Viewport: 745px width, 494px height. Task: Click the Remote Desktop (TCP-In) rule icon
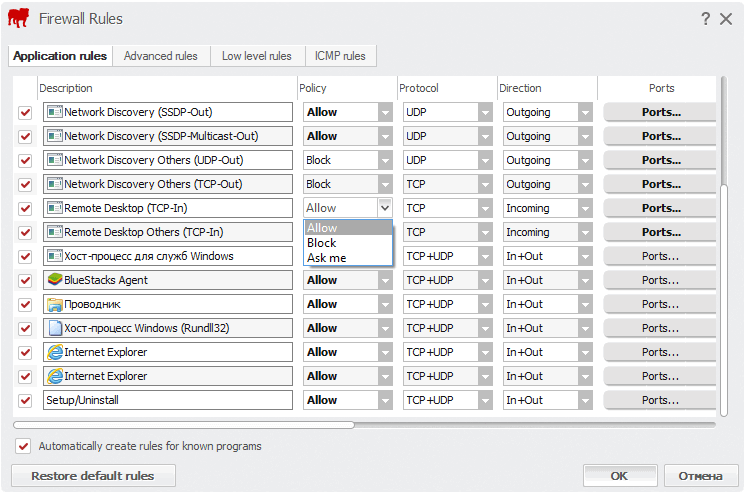pyautogui.click(x=55, y=208)
